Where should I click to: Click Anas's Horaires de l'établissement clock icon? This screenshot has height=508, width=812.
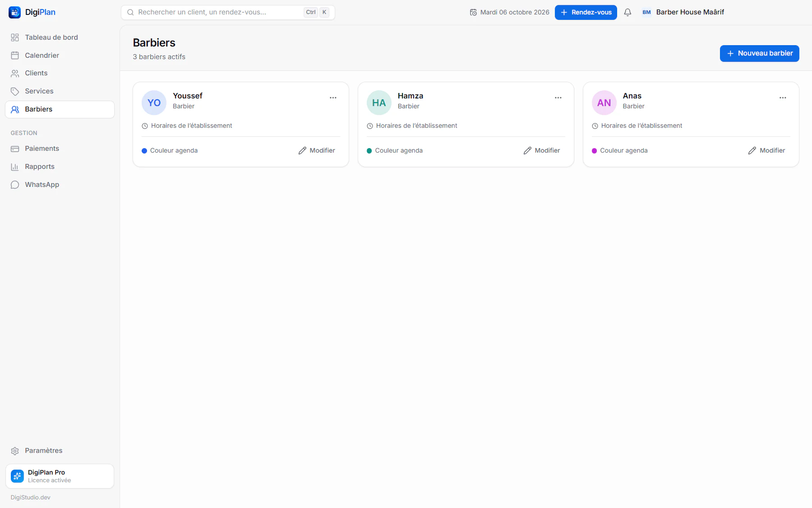point(595,126)
